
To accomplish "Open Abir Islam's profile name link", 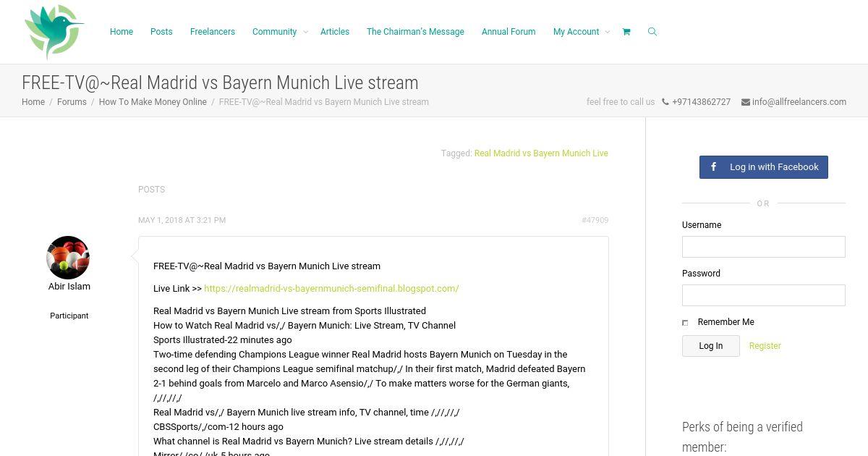I will (69, 287).
